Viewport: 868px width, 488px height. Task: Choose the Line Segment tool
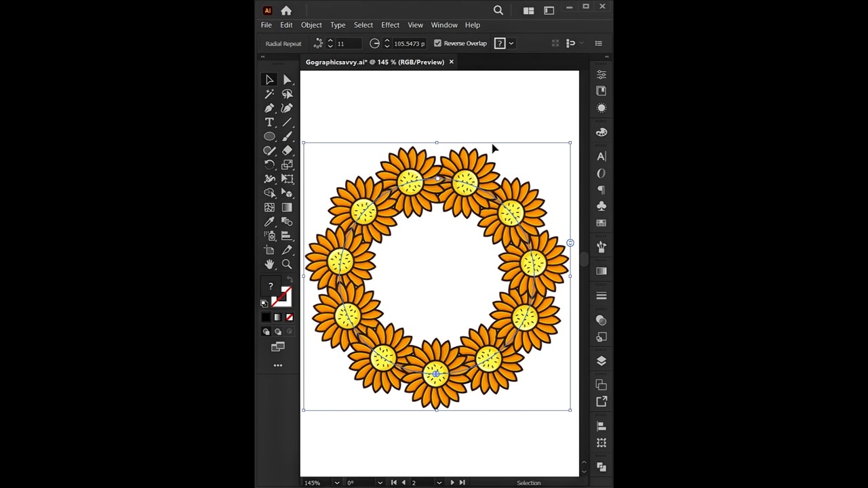point(287,123)
